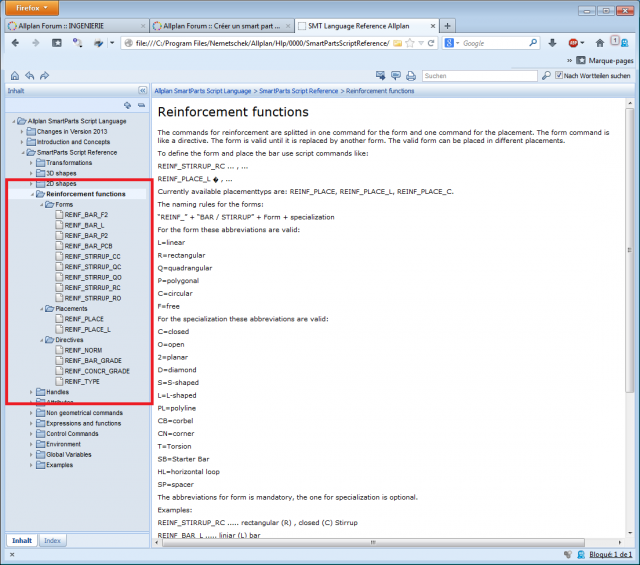This screenshot has width=640, height=565.
Task: Open the REINF_TYPE topic
Action: (82, 382)
